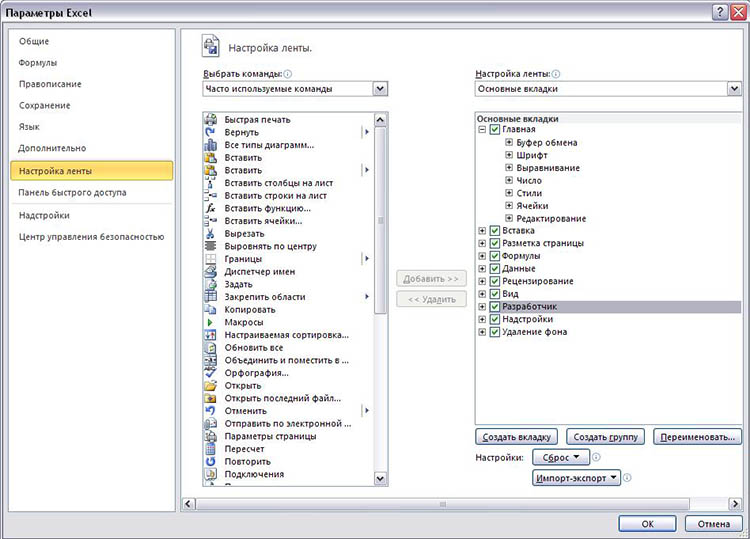Toggle the Разметка страницы checkbox

pos(495,243)
